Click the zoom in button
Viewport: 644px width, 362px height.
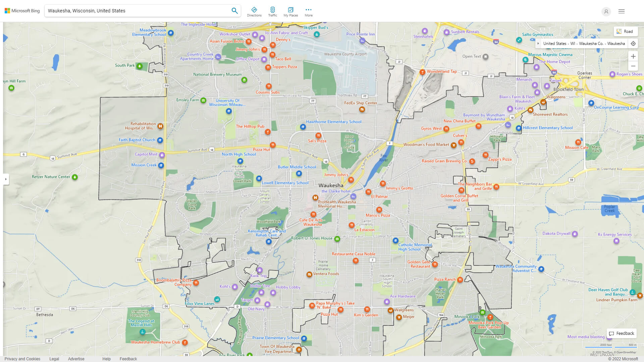(x=633, y=56)
